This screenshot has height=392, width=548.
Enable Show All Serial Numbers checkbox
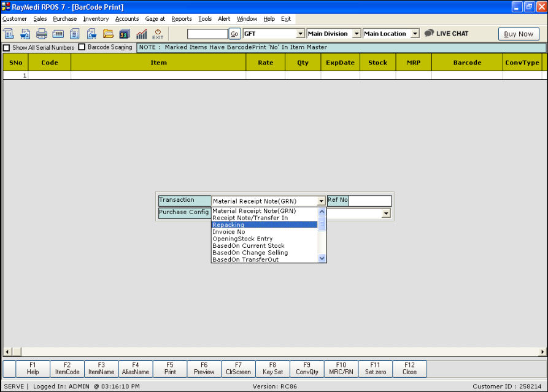click(x=6, y=47)
